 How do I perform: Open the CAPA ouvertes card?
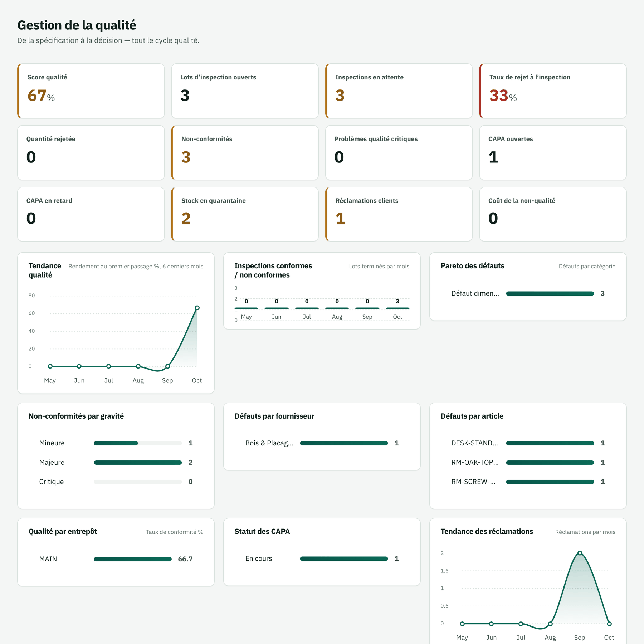553,153
